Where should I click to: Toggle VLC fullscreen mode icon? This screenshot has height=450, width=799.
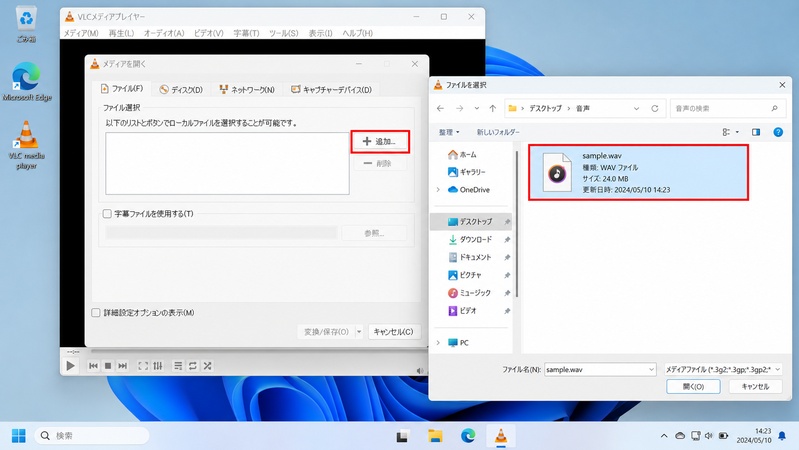(x=143, y=366)
